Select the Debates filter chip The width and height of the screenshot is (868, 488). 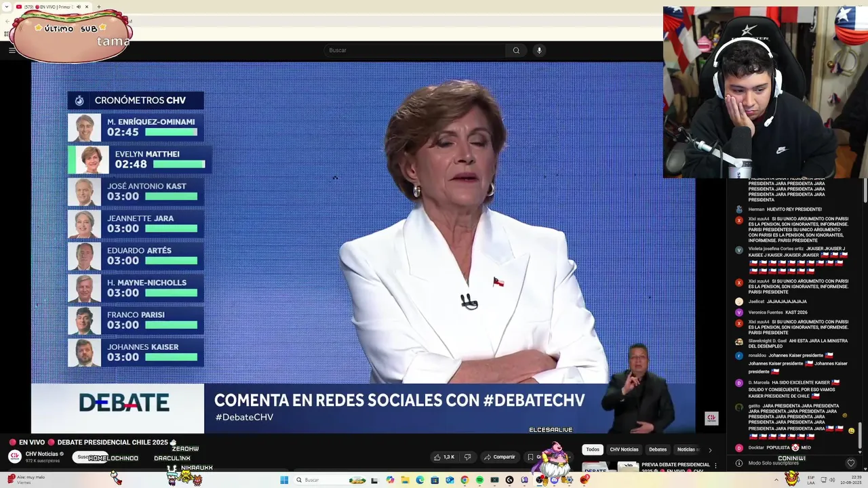[x=658, y=449]
